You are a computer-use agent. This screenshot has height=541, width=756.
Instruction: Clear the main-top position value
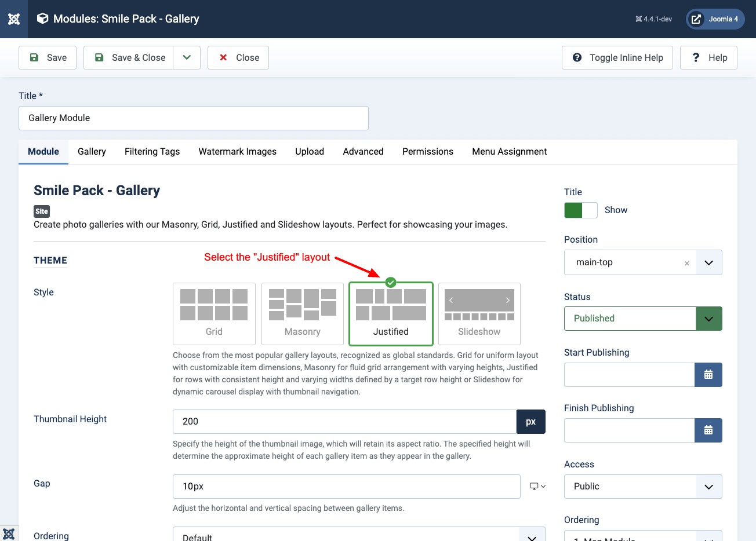pos(687,263)
